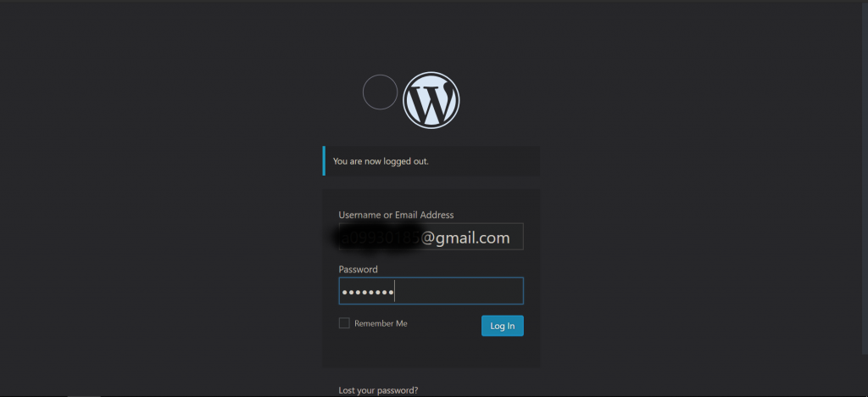
Task: Click the 'You are now logged out' notice
Action: 431,161
